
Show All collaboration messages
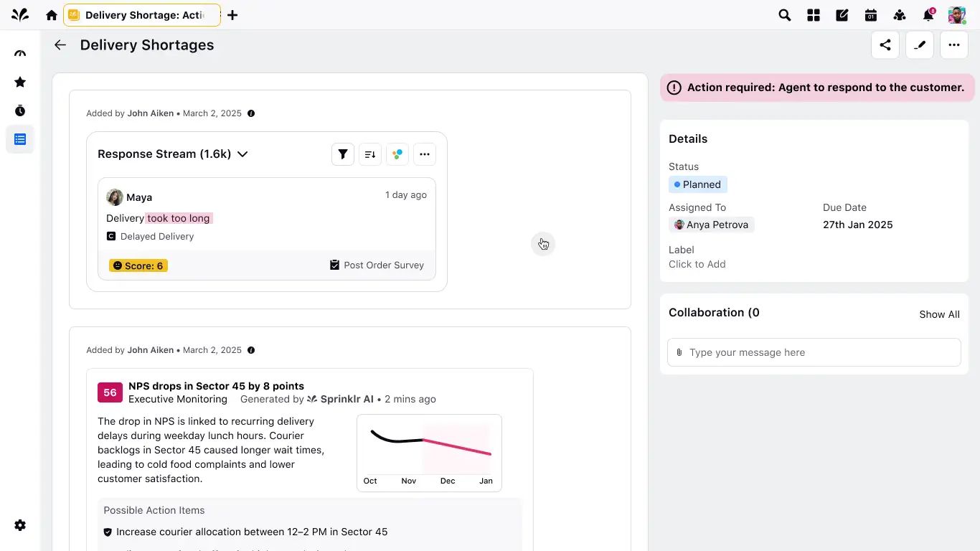(x=939, y=314)
